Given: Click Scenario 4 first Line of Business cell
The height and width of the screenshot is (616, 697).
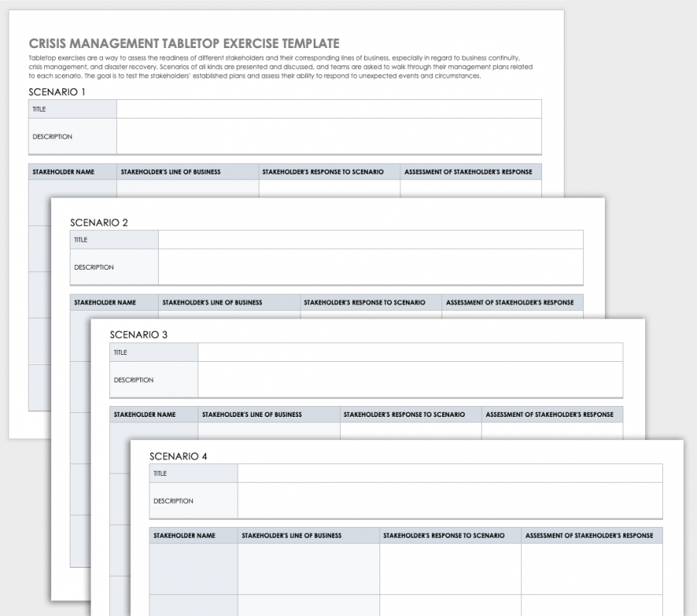Looking at the screenshot, I should point(308,569).
